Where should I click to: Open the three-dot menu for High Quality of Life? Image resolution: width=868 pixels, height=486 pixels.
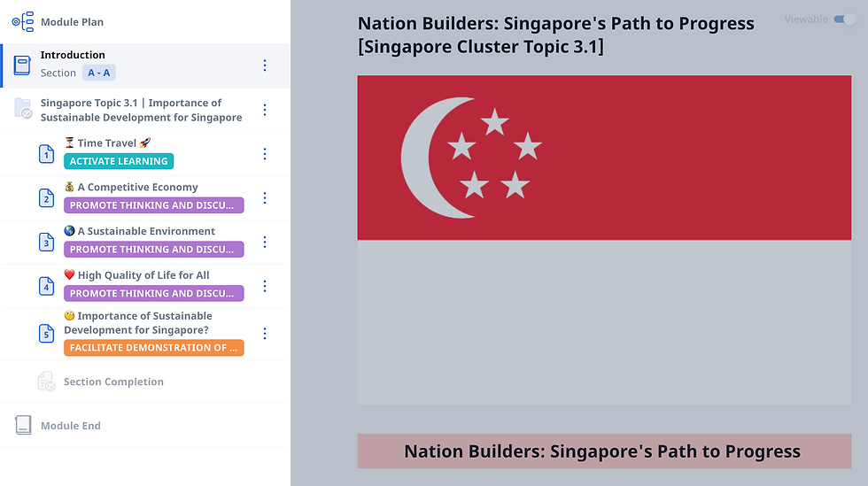click(265, 286)
